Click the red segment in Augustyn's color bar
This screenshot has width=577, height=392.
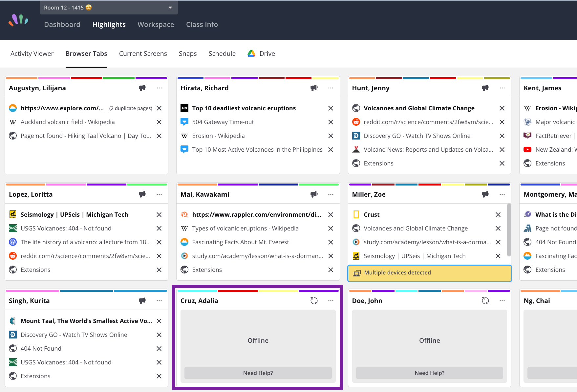[86, 78]
